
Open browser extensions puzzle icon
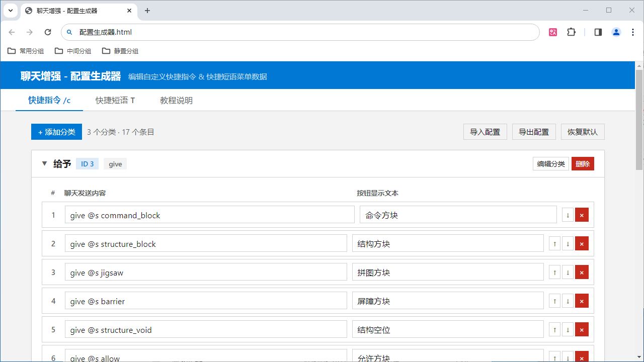(571, 32)
